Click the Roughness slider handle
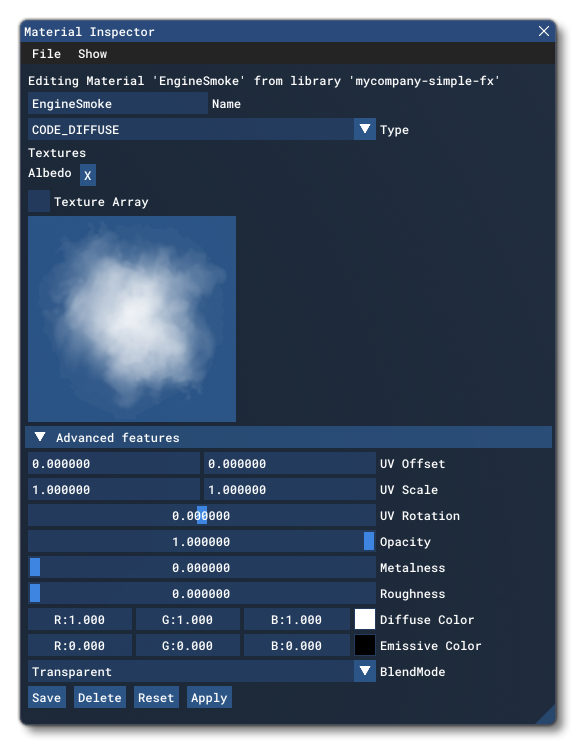This screenshot has height=745, width=576. click(x=35, y=593)
